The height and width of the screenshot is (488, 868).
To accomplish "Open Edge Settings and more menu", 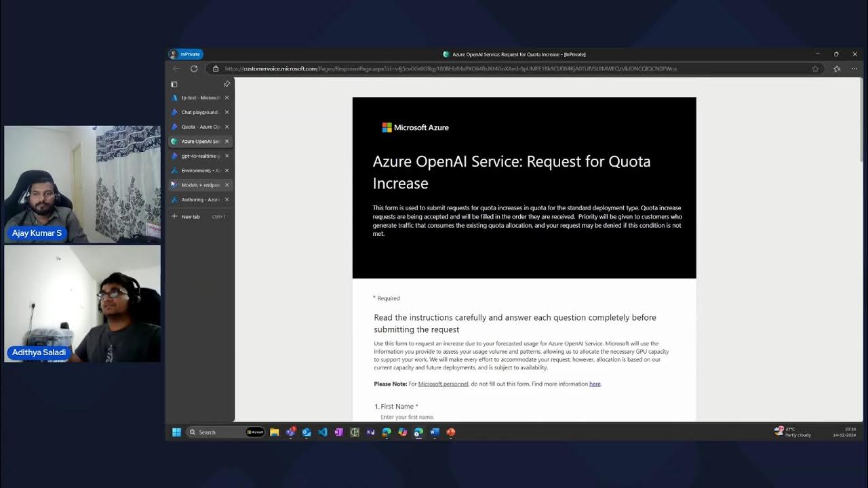I will [855, 68].
